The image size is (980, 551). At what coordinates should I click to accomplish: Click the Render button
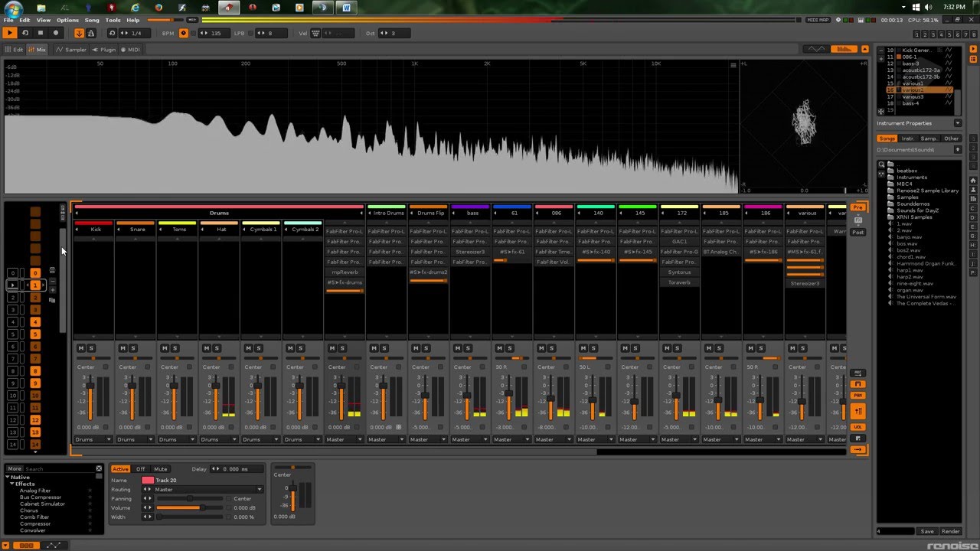[950, 531]
